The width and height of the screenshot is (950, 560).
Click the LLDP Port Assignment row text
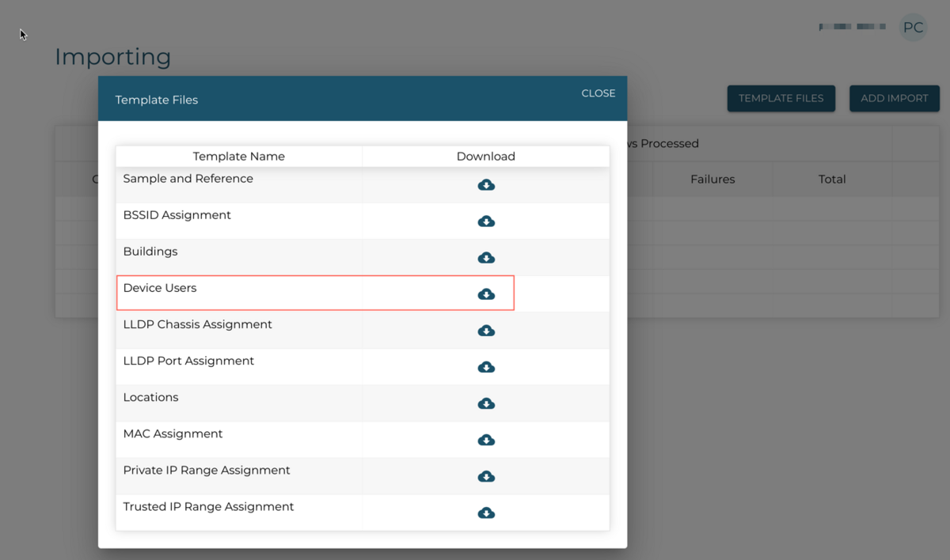click(x=189, y=361)
